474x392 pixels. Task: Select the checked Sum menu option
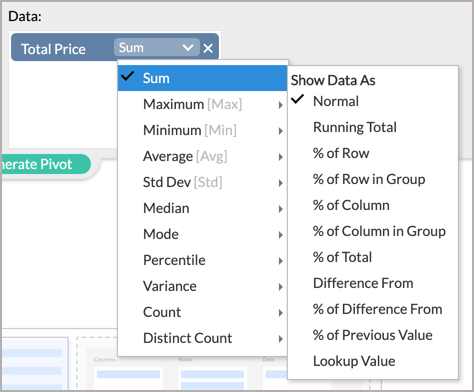(202, 78)
